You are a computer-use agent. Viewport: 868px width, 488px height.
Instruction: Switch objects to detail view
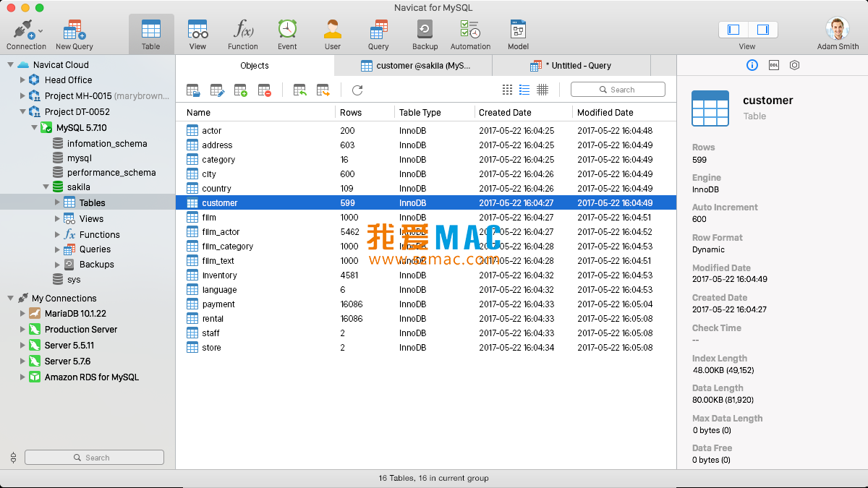pyautogui.click(x=542, y=90)
